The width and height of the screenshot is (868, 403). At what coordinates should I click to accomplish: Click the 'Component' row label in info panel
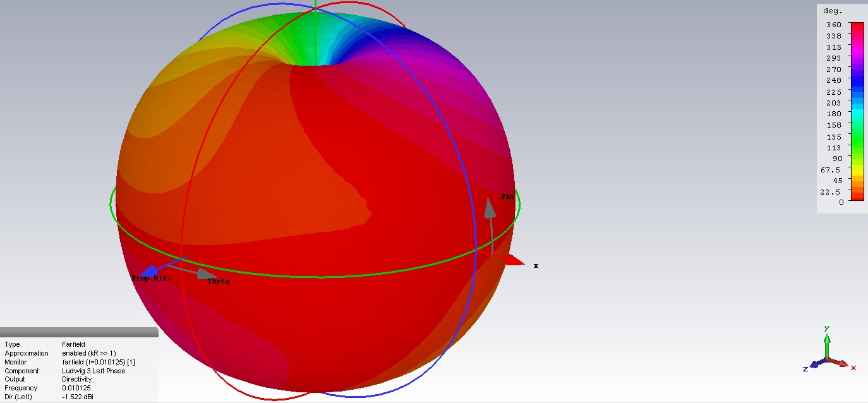click(21, 371)
